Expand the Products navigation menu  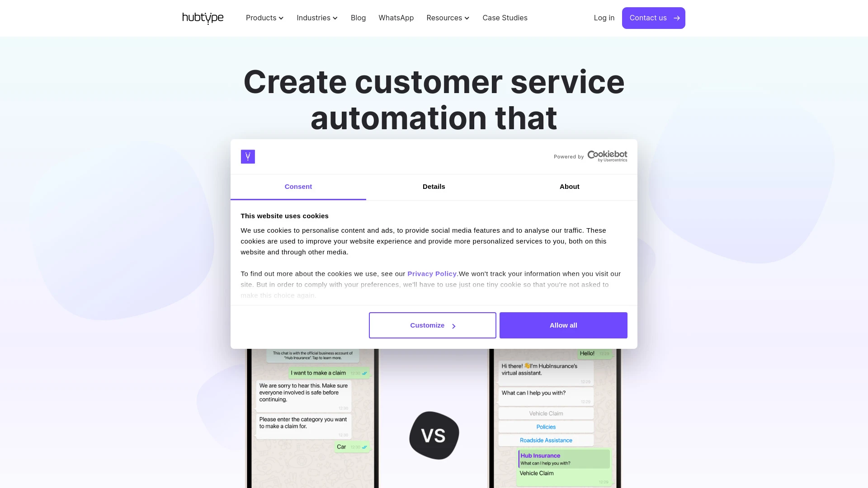[264, 18]
